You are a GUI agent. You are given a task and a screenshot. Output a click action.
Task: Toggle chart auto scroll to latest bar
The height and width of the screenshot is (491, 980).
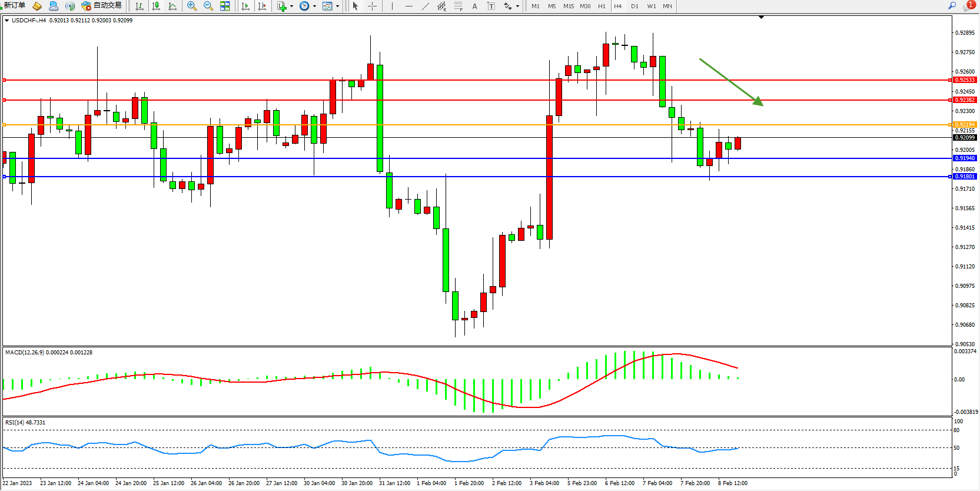click(245, 6)
